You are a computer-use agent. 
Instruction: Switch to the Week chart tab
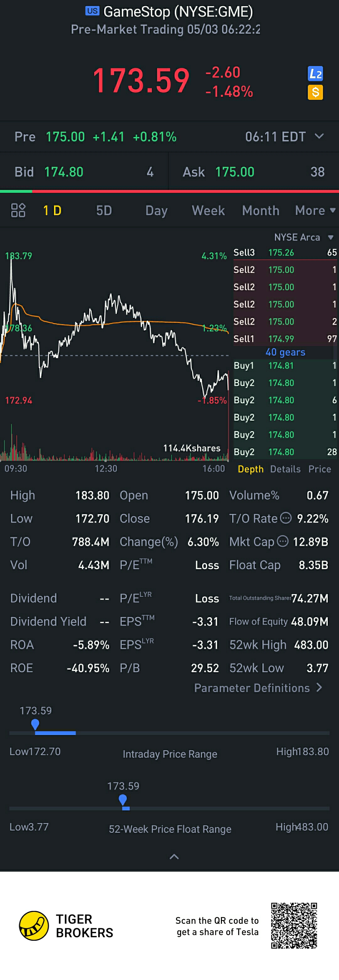point(208,210)
